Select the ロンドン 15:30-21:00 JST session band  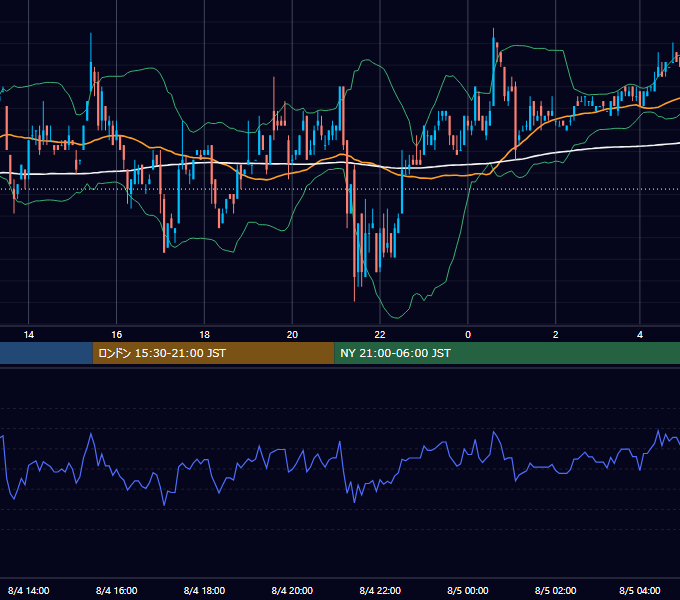coord(213,353)
